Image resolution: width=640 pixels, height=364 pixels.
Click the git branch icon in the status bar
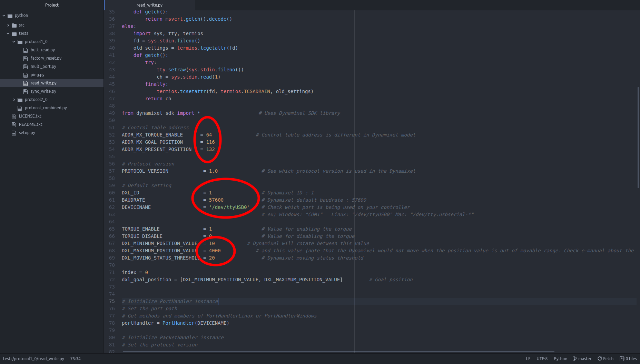574,358
